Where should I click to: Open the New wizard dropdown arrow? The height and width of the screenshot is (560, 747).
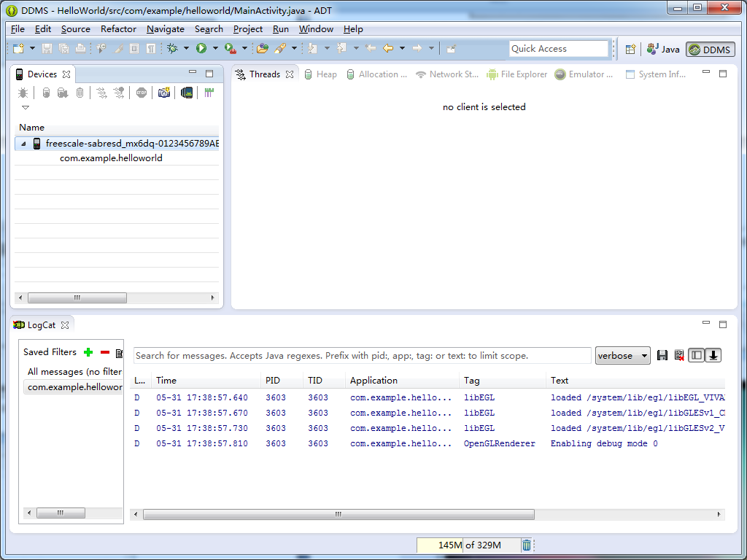click(32, 49)
